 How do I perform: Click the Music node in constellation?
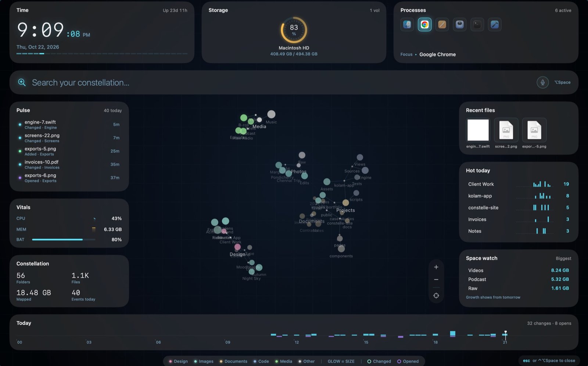tap(271, 114)
